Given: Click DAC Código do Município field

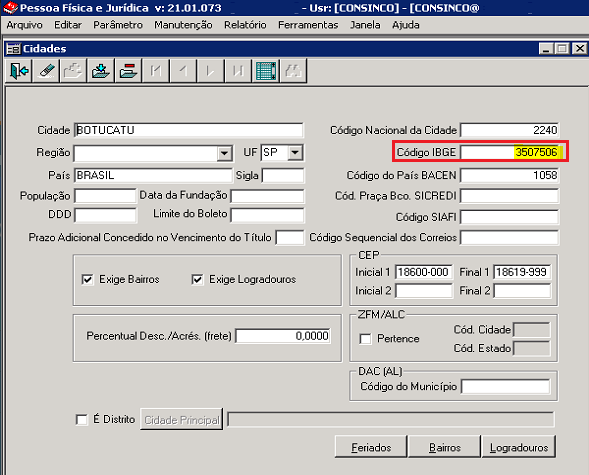Looking at the screenshot, I should tap(506, 386).
